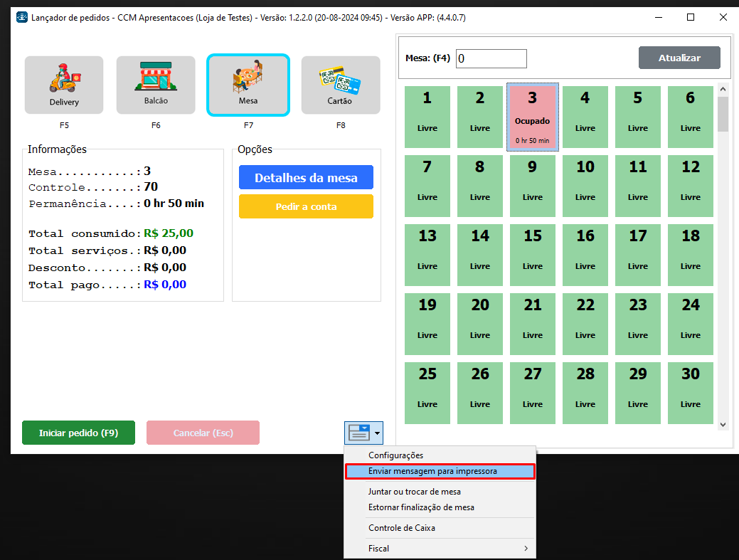Click Estornar finalização de mesa

421,507
